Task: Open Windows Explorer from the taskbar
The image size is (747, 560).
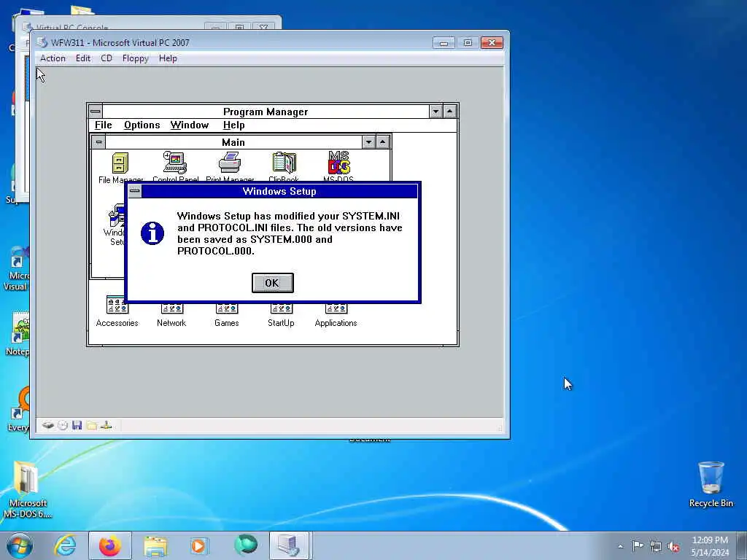Action: point(156,546)
